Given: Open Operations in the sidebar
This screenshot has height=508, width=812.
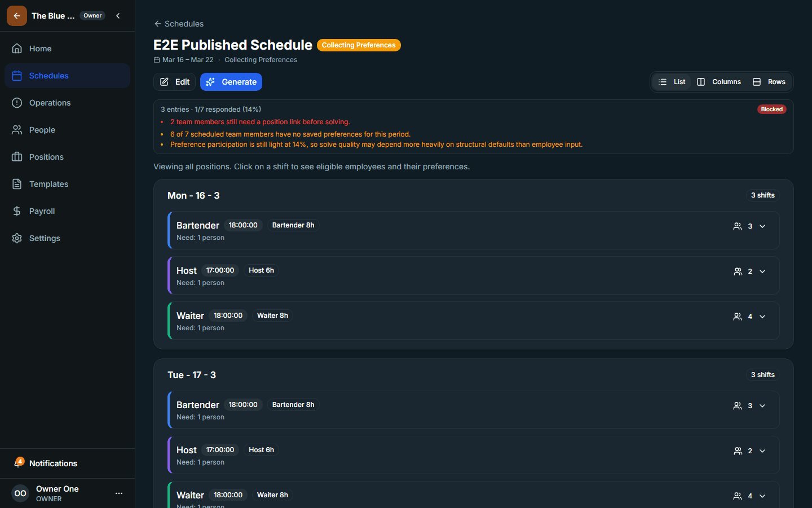Looking at the screenshot, I should 67,103.
